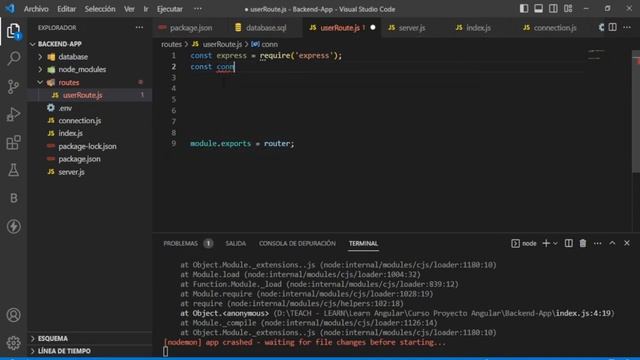The height and width of the screenshot is (360, 640).
Task: Click the editor minimap
Action: pyautogui.click(x=596, y=55)
